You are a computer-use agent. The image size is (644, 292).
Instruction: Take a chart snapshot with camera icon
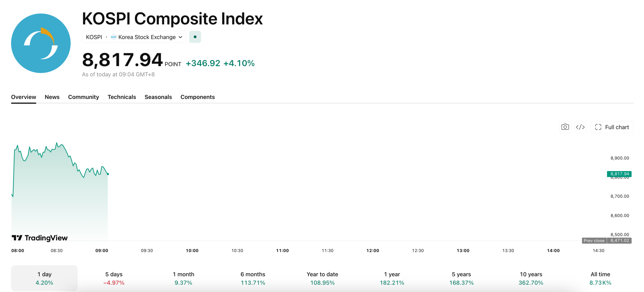(565, 127)
